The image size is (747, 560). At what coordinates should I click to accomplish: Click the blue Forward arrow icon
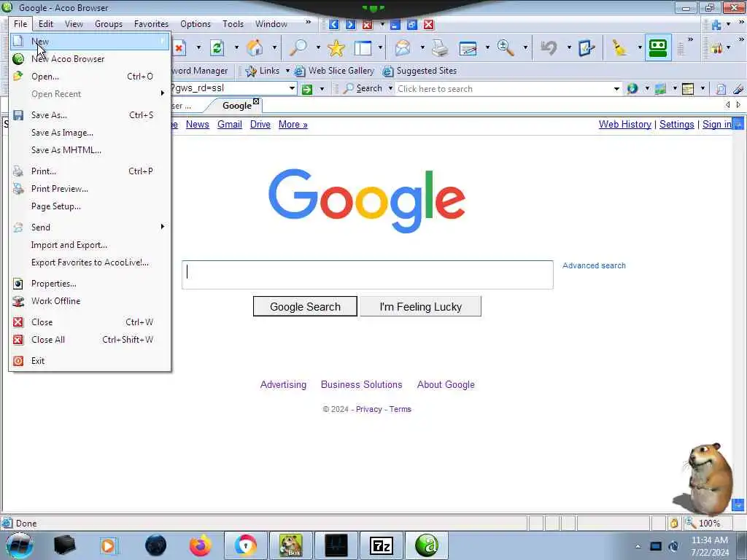click(351, 24)
